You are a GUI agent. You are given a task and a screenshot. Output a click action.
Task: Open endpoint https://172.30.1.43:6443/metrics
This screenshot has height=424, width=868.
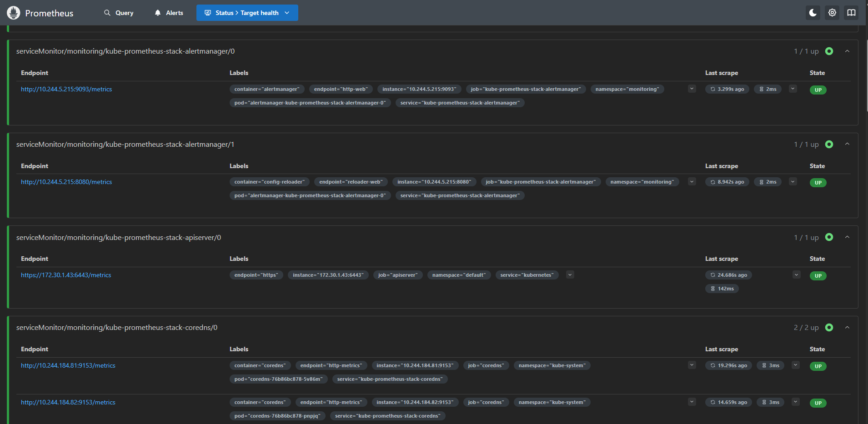pyautogui.click(x=66, y=275)
